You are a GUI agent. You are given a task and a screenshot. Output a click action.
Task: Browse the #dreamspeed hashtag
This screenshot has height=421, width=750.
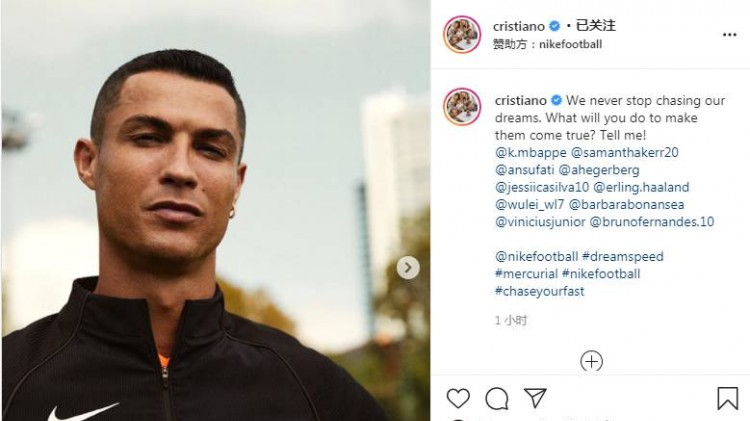(622, 256)
